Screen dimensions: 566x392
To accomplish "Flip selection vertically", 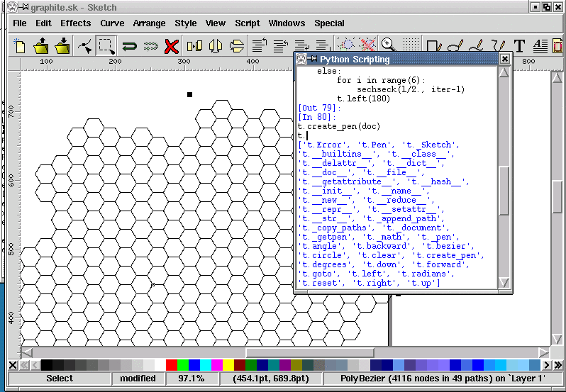I will pos(236,46).
